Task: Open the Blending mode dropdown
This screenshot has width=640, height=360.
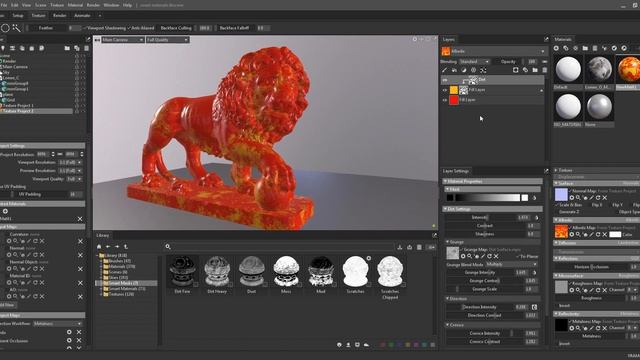Action: [x=474, y=62]
